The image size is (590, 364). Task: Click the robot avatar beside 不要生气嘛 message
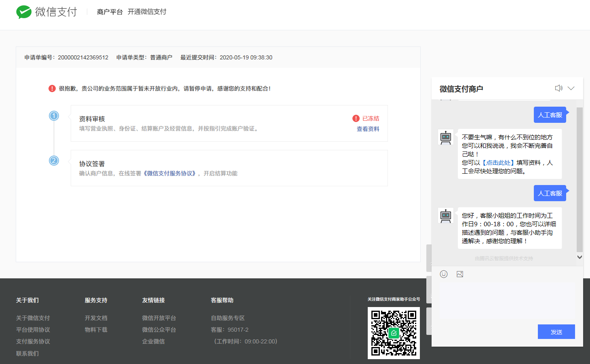[x=446, y=137]
